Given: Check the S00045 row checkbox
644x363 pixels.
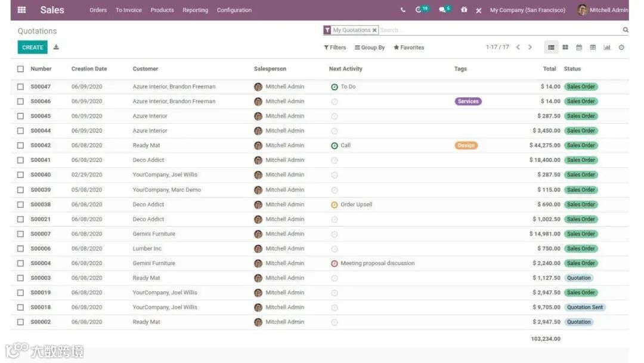Looking at the screenshot, I should point(20,116).
